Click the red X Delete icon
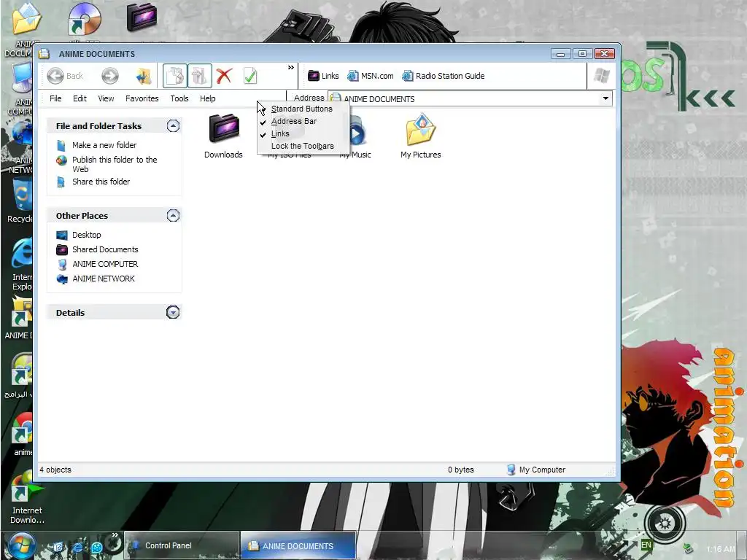Image resolution: width=747 pixels, height=560 pixels. click(x=224, y=76)
